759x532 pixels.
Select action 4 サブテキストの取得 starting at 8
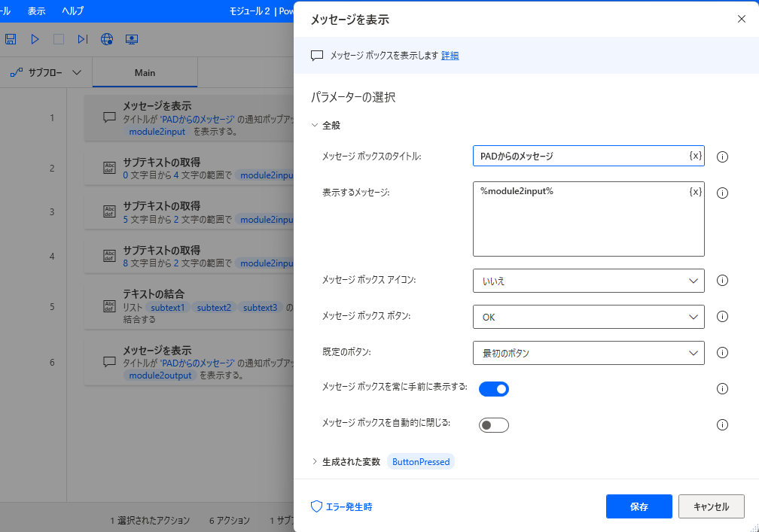[x=189, y=256]
